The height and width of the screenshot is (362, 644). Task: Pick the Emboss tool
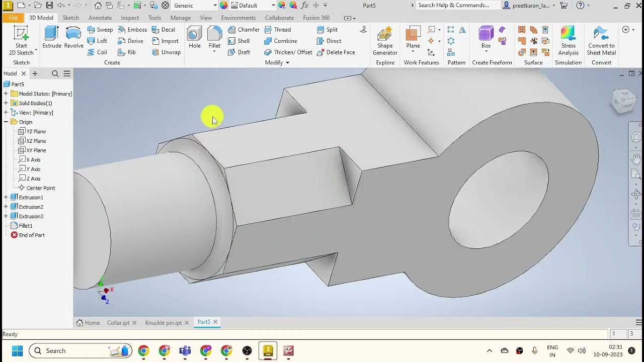tap(132, 30)
